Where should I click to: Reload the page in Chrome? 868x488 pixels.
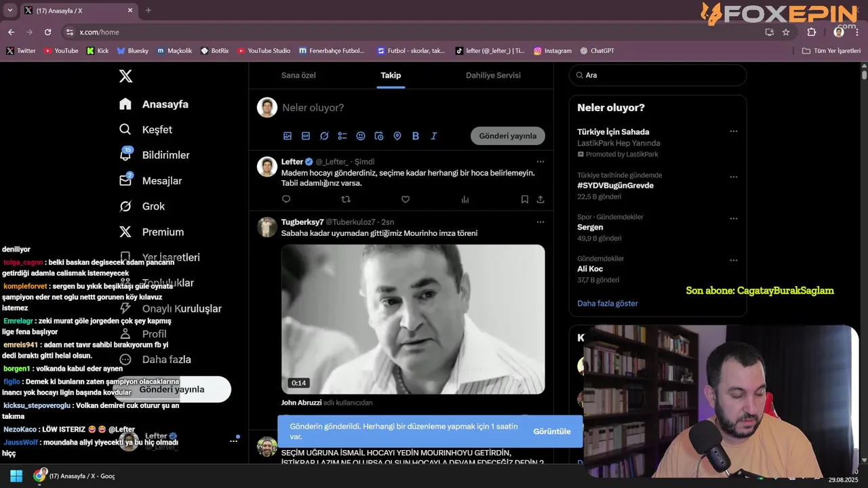(47, 32)
